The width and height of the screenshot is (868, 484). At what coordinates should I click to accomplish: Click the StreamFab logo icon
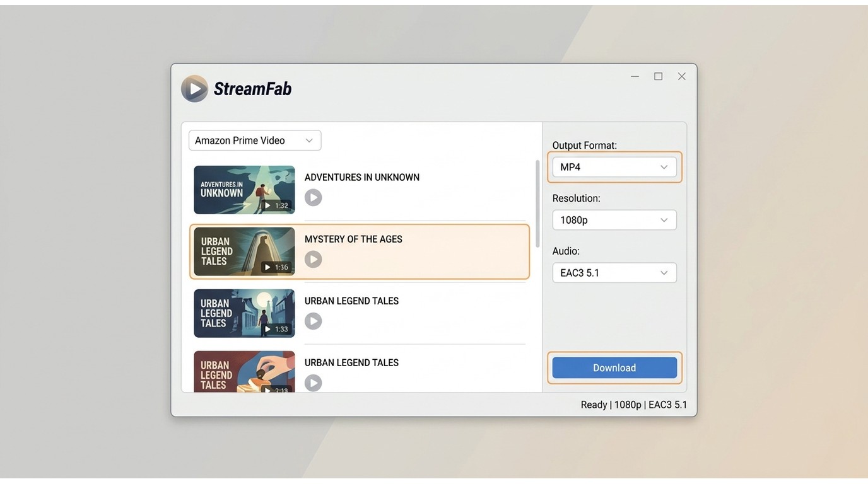point(194,89)
